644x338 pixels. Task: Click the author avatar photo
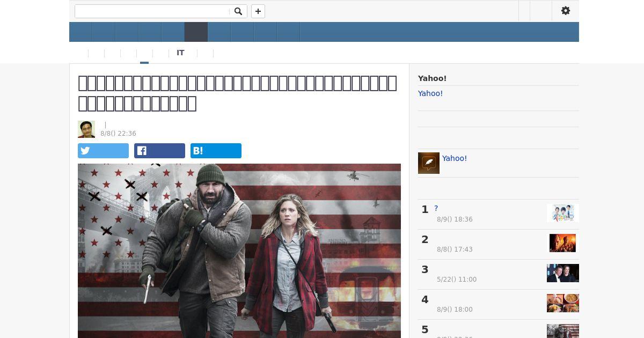click(86, 129)
